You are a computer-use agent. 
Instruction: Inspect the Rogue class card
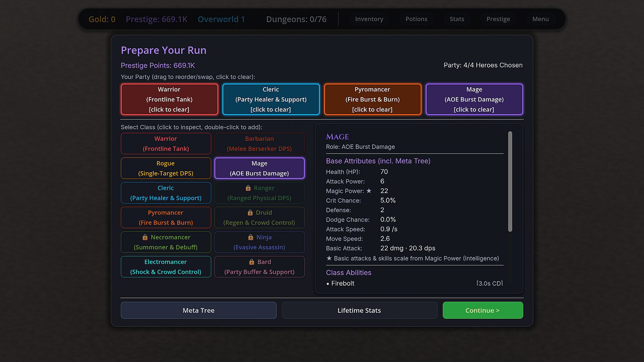coord(166,168)
